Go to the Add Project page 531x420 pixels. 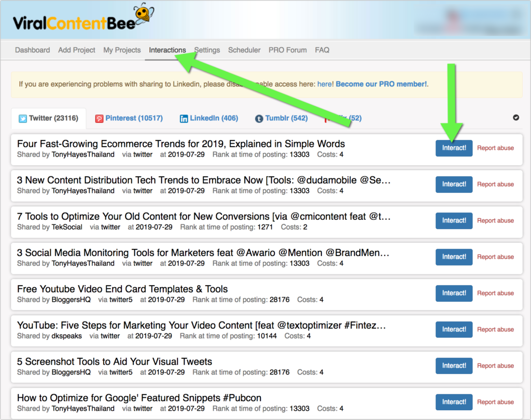pyautogui.click(x=77, y=50)
